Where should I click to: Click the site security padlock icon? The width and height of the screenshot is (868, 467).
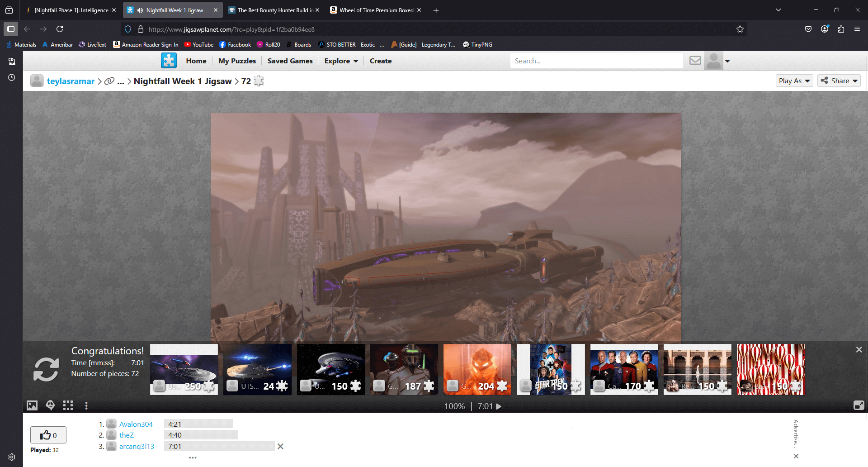tap(141, 29)
